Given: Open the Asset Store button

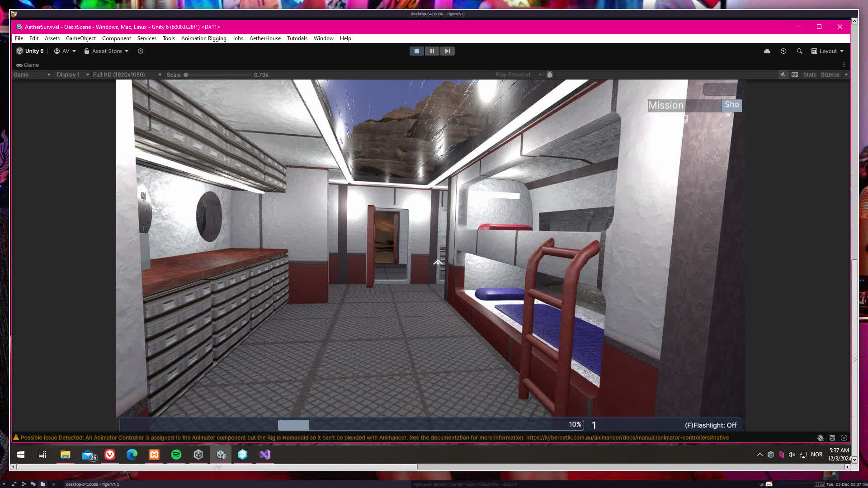Looking at the screenshot, I should click(106, 51).
